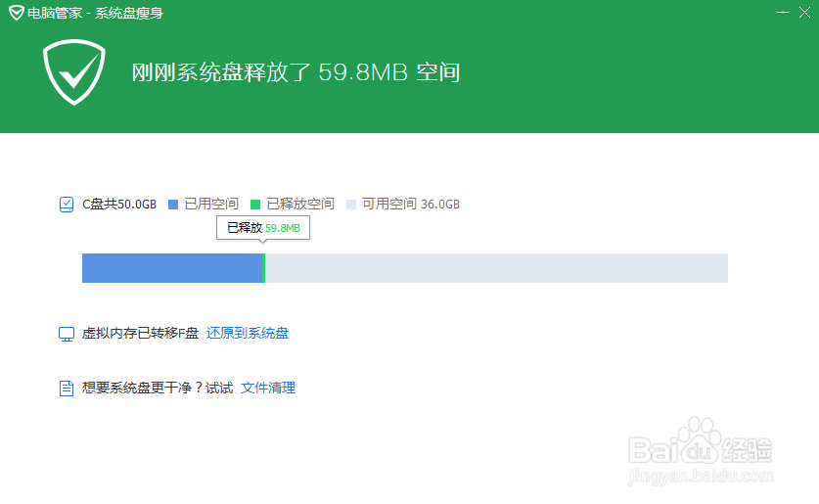The width and height of the screenshot is (819, 504).
Task: Click the gray 可用空间 legend swatch
Action: 351,205
